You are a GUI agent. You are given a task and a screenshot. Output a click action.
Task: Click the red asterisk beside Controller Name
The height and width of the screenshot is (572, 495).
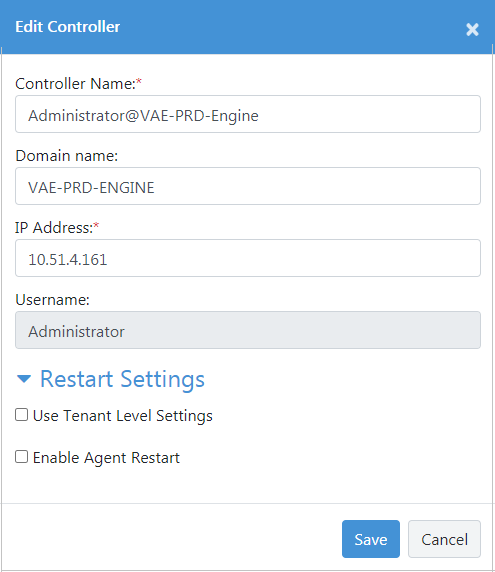click(139, 81)
